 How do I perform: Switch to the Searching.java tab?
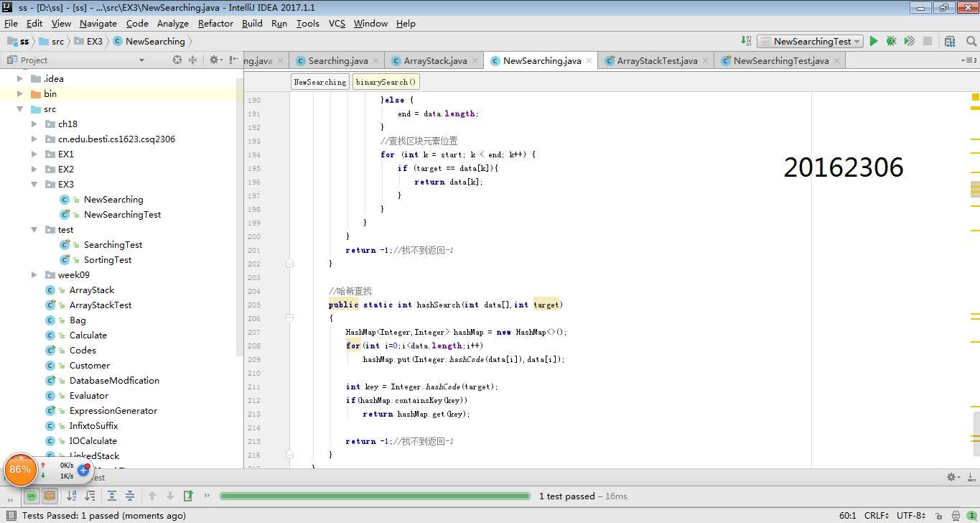point(337,61)
